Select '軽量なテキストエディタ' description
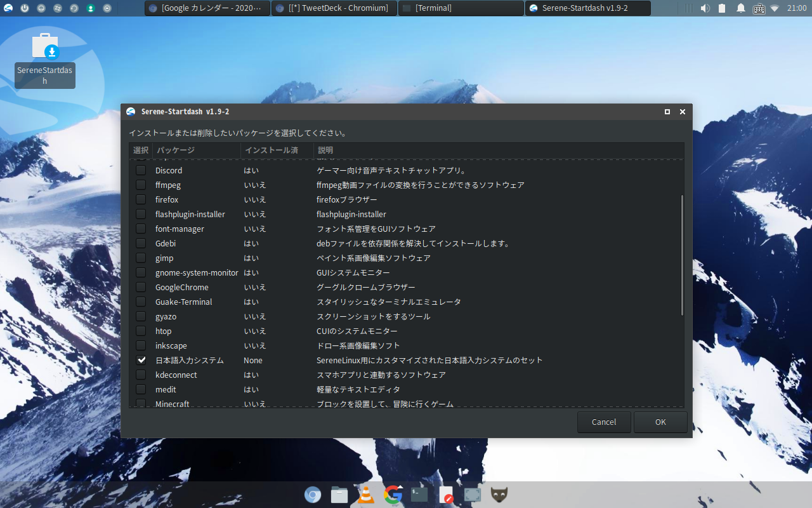Screen dimensions: 812x508 coord(358,389)
